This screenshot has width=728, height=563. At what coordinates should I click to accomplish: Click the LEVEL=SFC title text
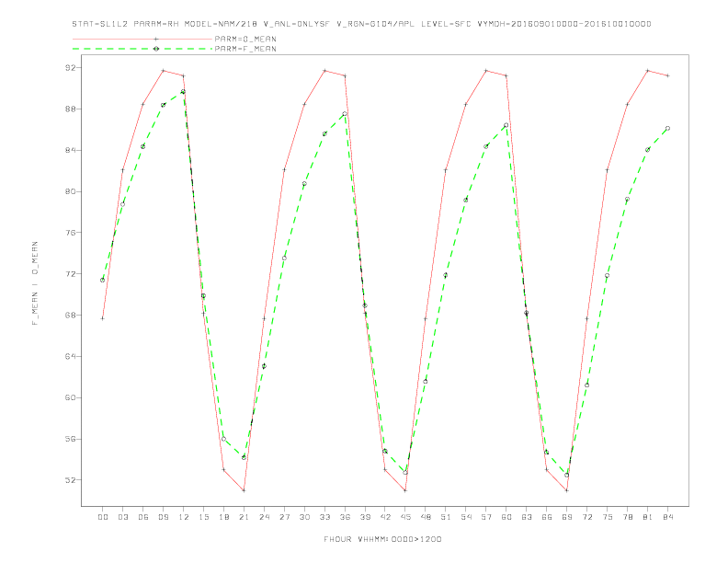(x=446, y=24)
